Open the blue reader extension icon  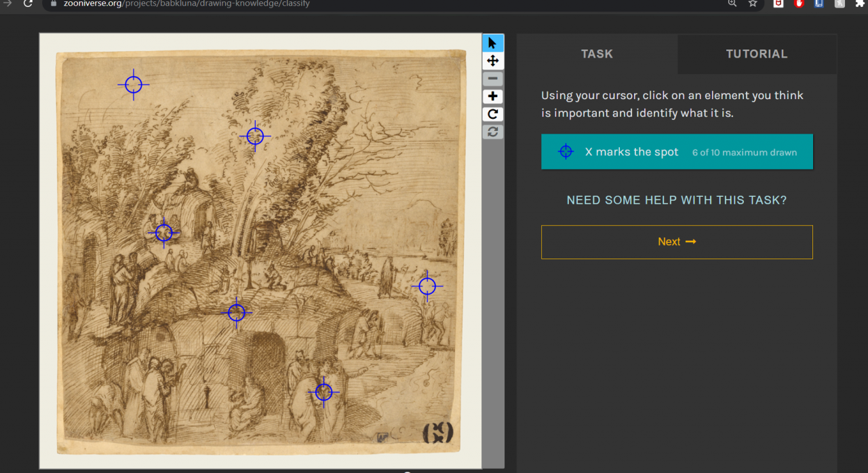click(819, 3)
